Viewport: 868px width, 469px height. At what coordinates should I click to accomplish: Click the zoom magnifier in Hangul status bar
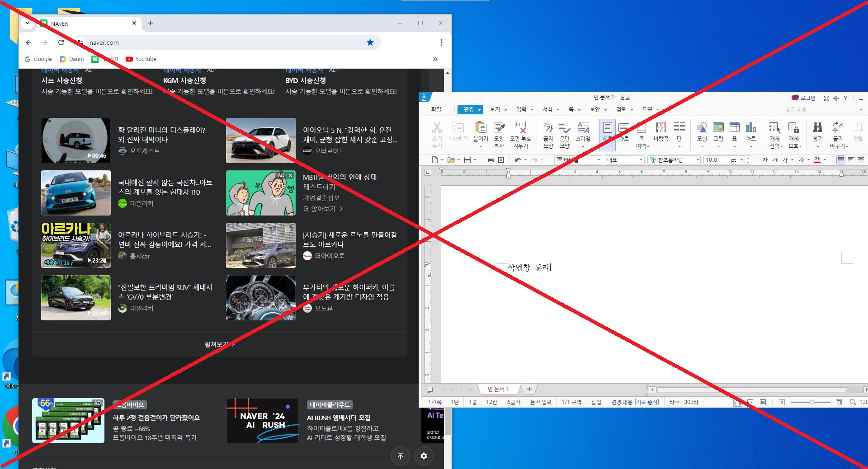tap(853, 402)
